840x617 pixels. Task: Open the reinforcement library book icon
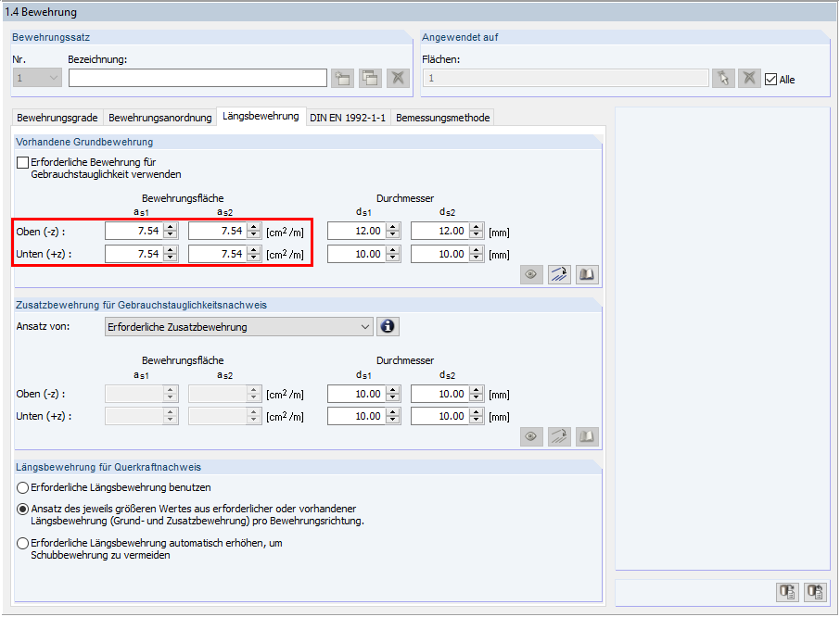coord(586,274)
